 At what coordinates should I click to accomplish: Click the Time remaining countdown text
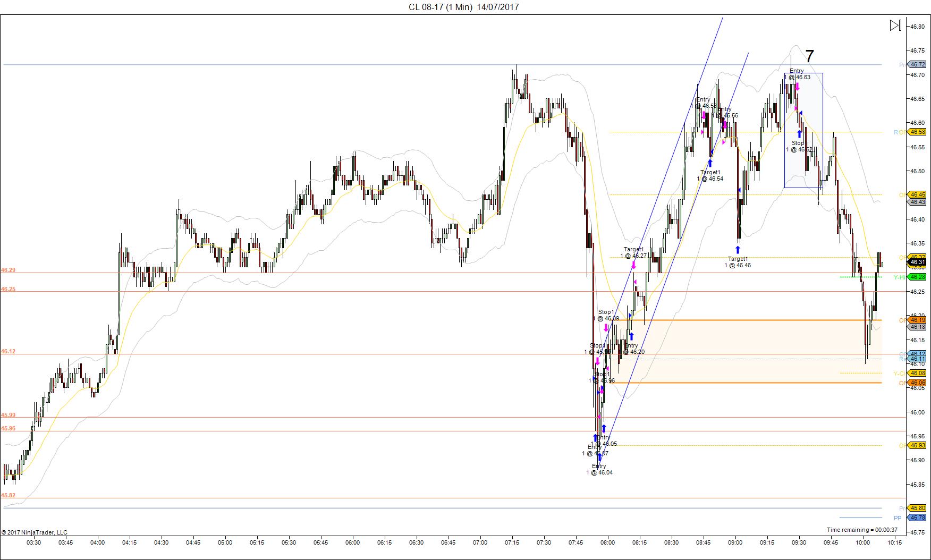coord(862,530)
